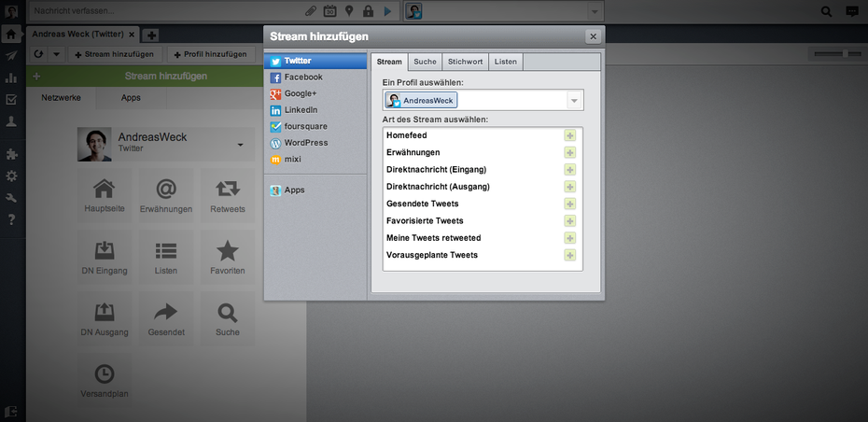Open the gear settings sidebar icon
868x422 pixels.
point(11,176)
